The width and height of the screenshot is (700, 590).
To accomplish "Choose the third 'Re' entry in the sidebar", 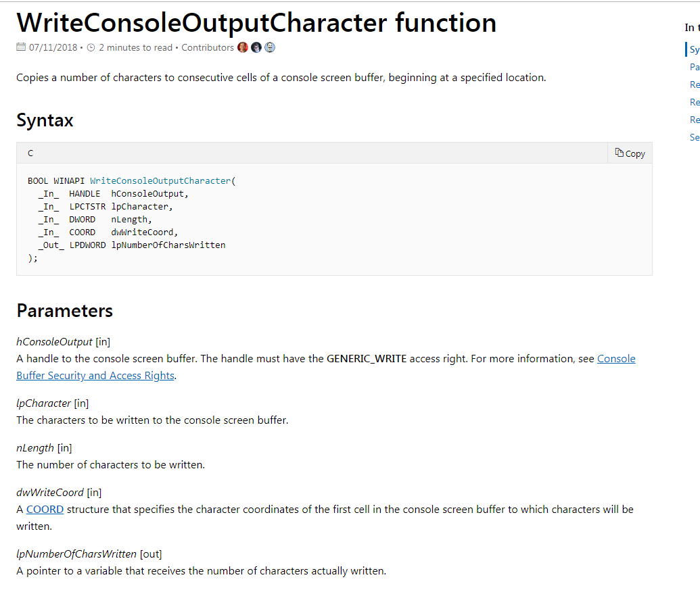I will 694,120.
